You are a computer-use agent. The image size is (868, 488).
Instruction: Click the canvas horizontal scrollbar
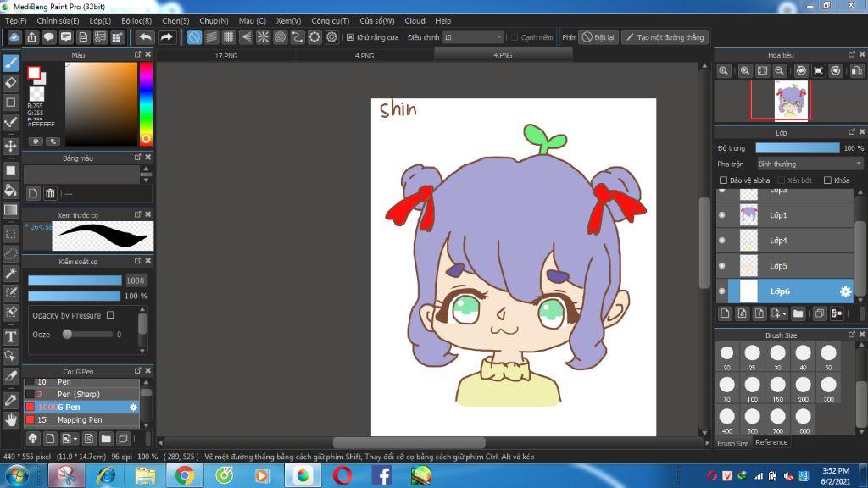(x=409, y=442)
